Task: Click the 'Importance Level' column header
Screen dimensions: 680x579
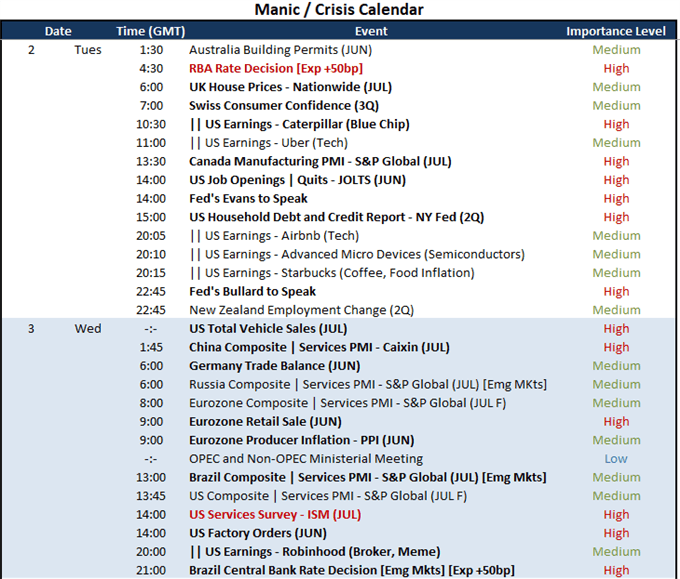Action: (616, 31)
